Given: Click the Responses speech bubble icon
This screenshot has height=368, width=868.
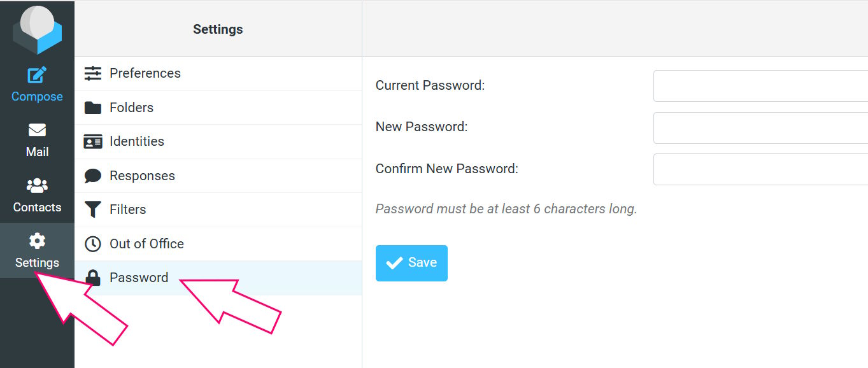Looking at the screenshot, I should (x=93, y=176).
